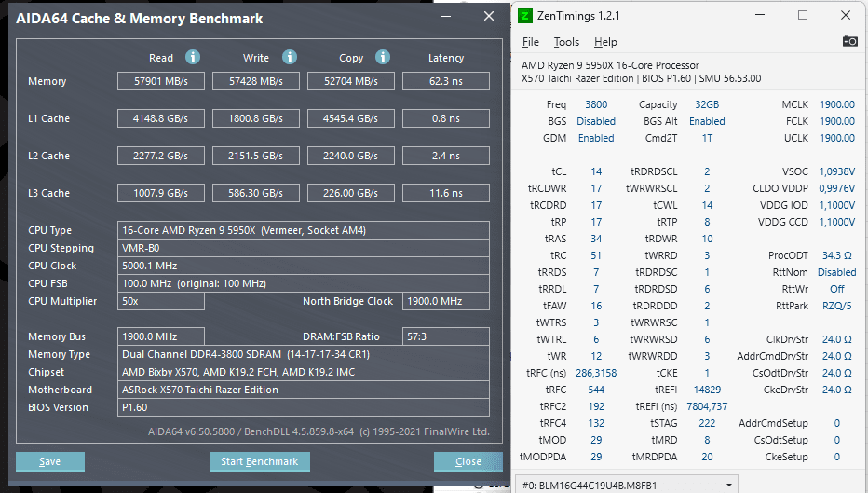Click the Close button in AIDA64 window
Image resolution: width=868 pixels, height=493 pixels.
(x=468, y=461)
